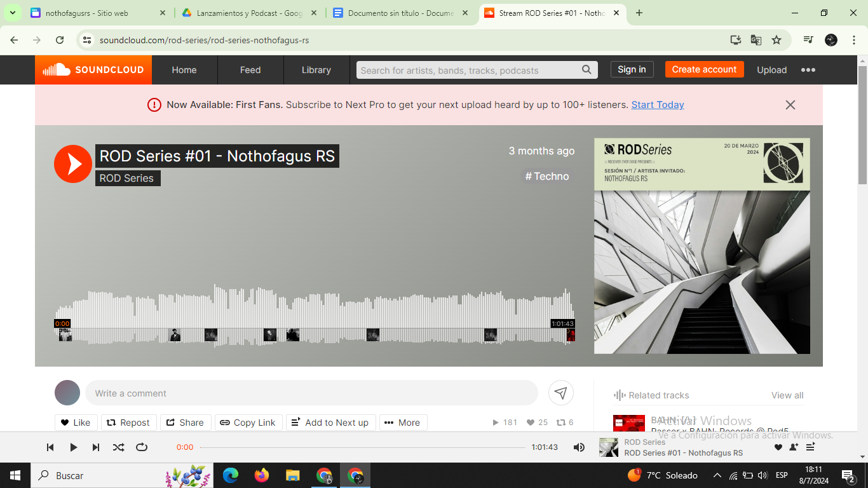Seek on the bottom progress bar
Screen dimensions: 868x488
click(363, 447)
